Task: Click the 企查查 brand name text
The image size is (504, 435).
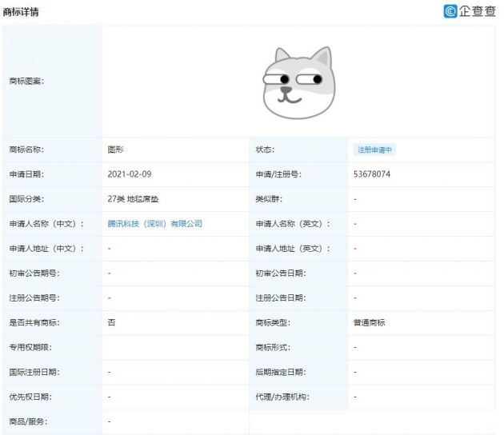Action: point(478,11)
